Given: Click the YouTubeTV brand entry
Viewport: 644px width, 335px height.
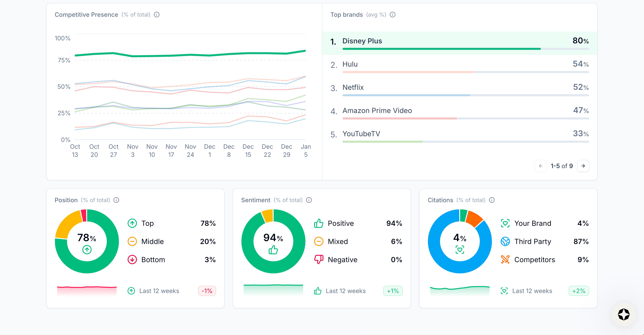Looking at the screenshot, I should tap(361, 134).
